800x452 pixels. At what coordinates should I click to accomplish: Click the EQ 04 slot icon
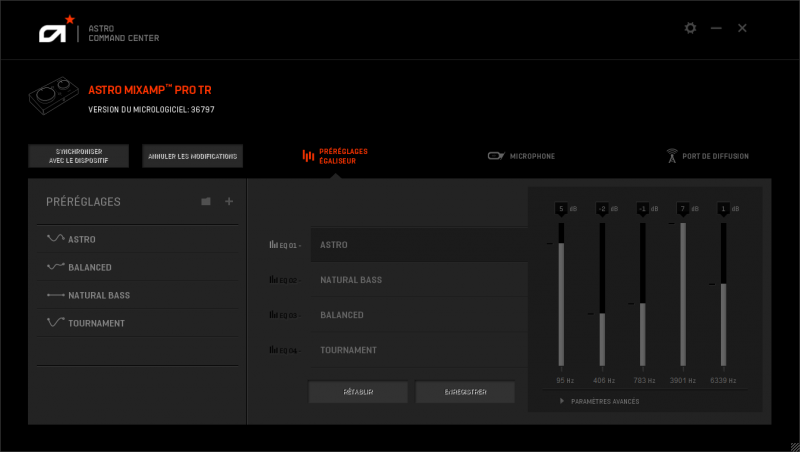tap(273, 350)
